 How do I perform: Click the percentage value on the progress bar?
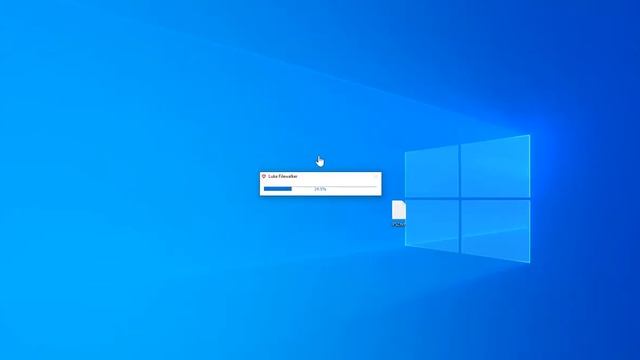tap(320, 189)
